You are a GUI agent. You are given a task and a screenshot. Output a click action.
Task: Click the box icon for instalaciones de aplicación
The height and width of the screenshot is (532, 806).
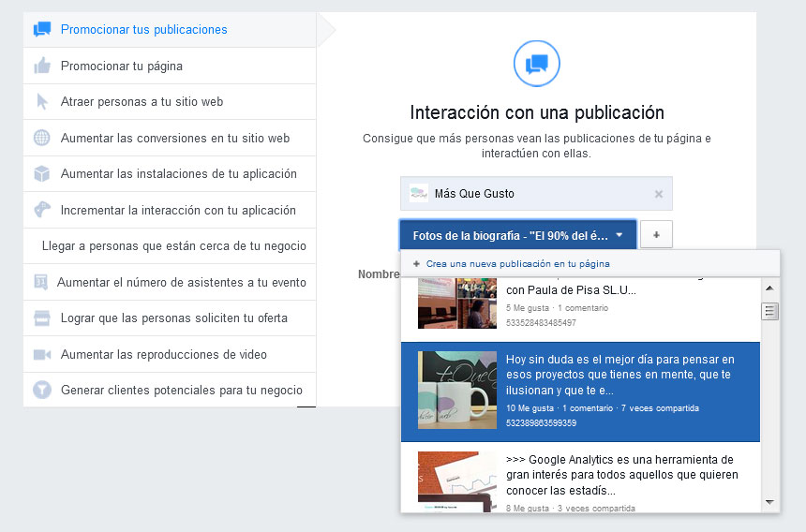41,174
